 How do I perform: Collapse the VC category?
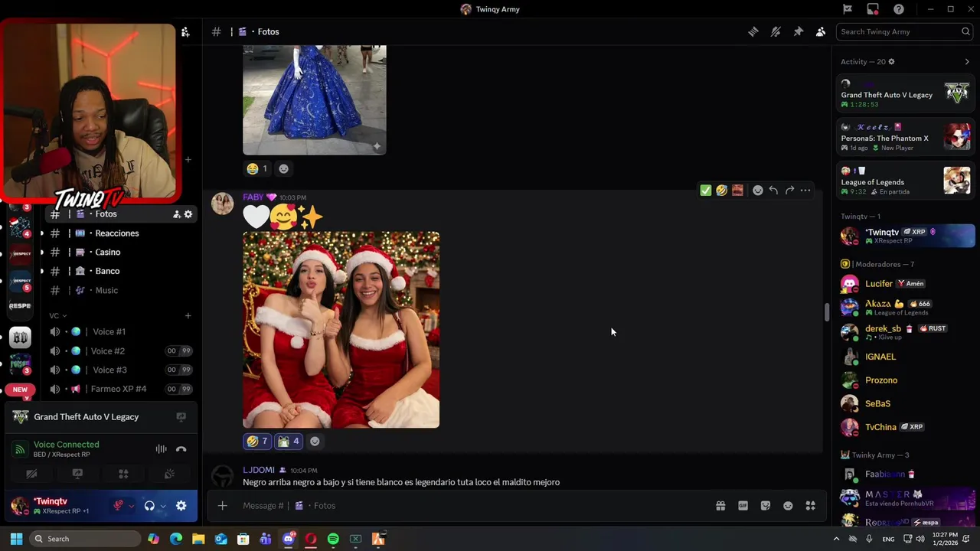[x=57, y=315]
